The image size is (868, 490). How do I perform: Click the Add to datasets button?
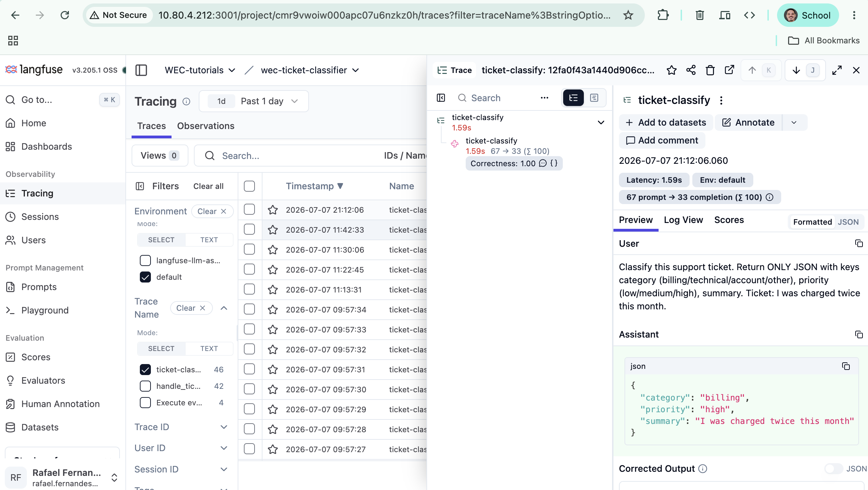(x=666, y=122)
